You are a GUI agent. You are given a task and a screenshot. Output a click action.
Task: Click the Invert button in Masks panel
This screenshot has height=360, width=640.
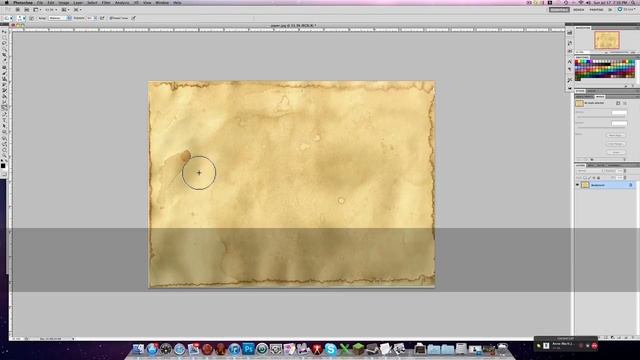click(x=616, y=152)
